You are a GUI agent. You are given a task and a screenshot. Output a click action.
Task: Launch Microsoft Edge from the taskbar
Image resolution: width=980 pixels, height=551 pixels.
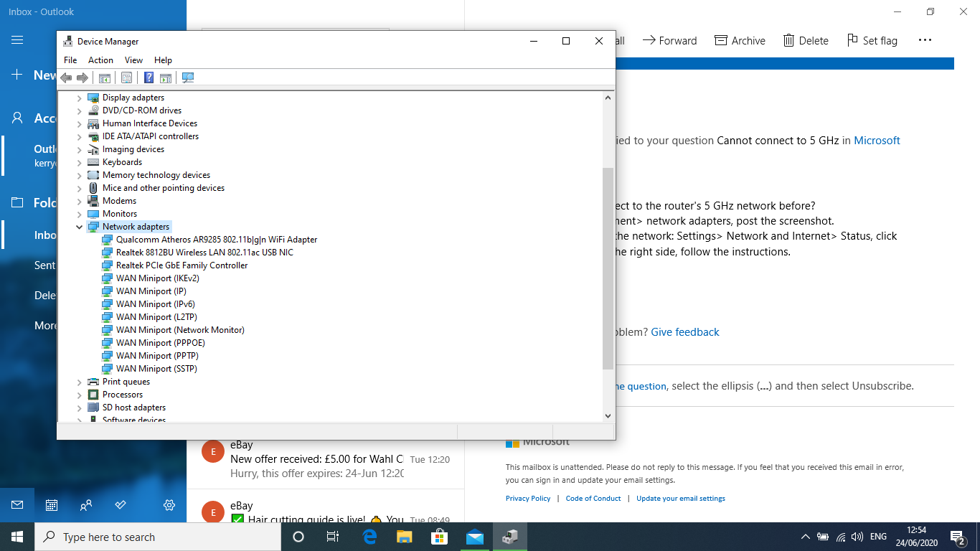(x=369, y=537)
